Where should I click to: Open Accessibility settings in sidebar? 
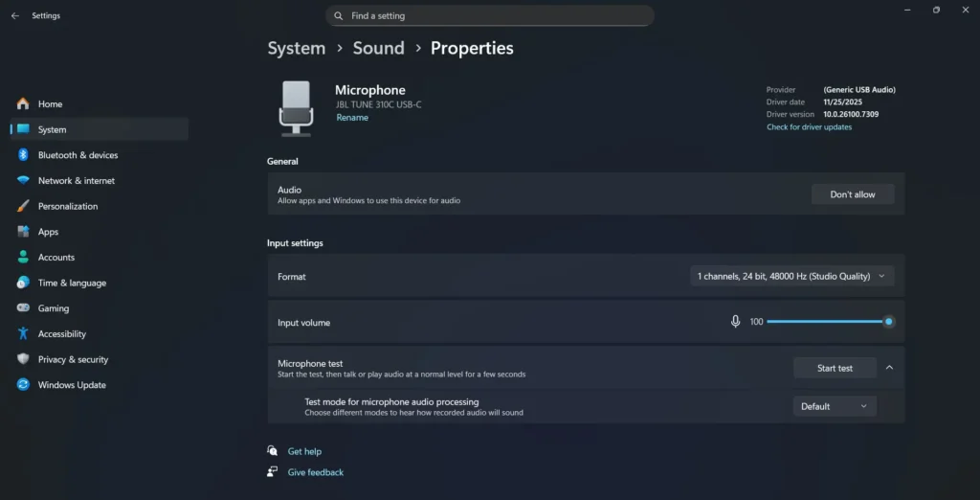pos(100,333)
